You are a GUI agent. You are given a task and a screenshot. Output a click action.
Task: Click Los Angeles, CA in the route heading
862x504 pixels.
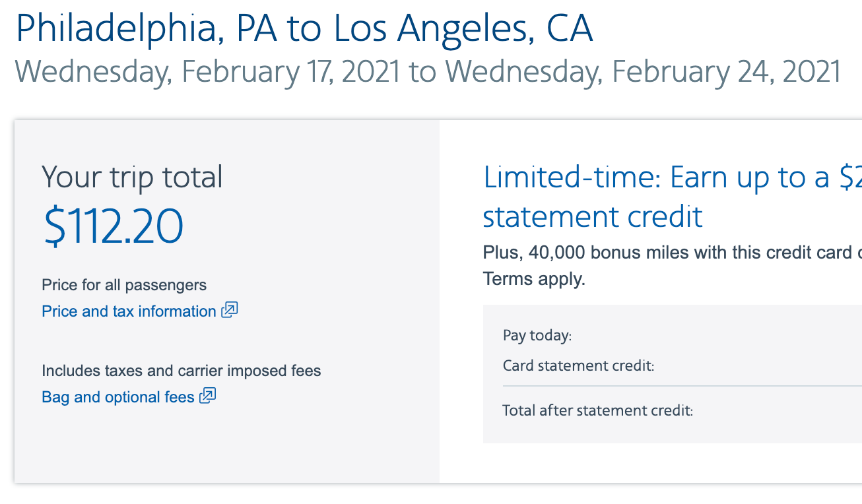pyautogui.click(x=463, y=30)
